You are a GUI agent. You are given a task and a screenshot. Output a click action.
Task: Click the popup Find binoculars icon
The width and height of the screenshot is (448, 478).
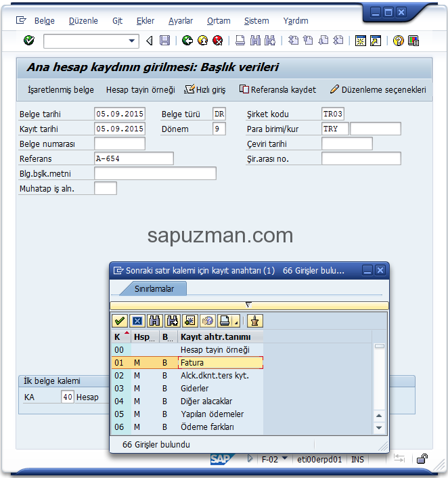[154, 321]
